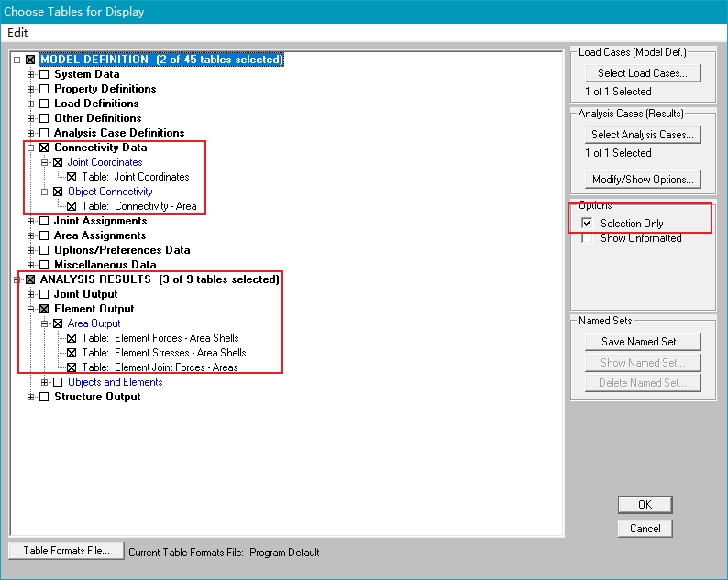Viewport: 728px width, 580px height.
Task: Check the Structure Output checkbox
Action: tap(44, 397)
